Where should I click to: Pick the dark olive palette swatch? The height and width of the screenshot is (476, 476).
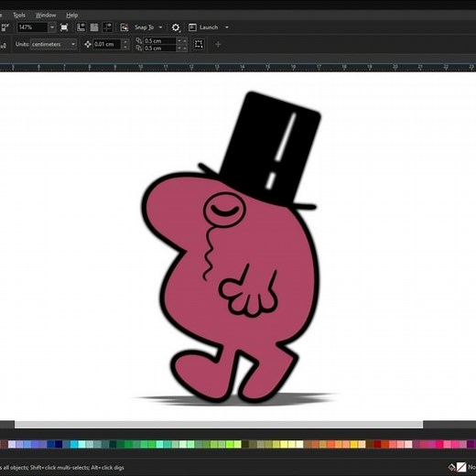(245, 444)
